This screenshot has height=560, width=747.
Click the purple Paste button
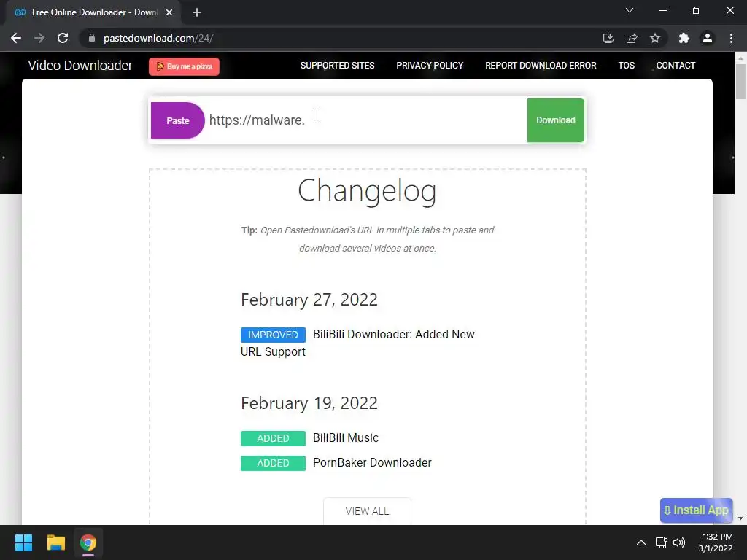(178, 120)
